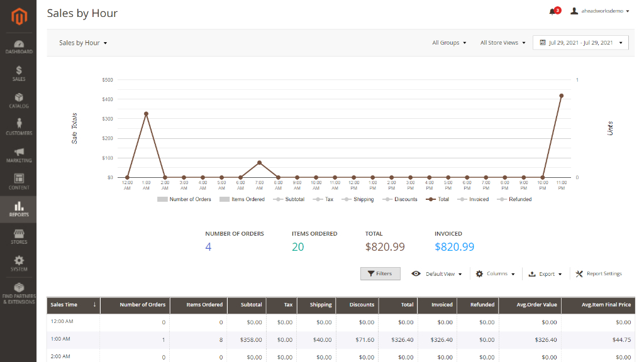The width and height of the screenshot is (644, 362).
Task: Toggle the Refunded series in chart legend
Action: [514, 199]
